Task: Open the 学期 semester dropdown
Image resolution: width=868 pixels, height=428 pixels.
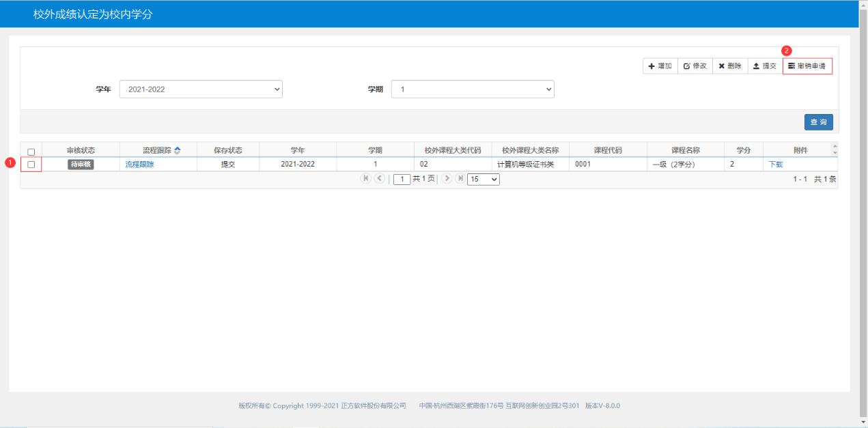Action: (473, 89)
